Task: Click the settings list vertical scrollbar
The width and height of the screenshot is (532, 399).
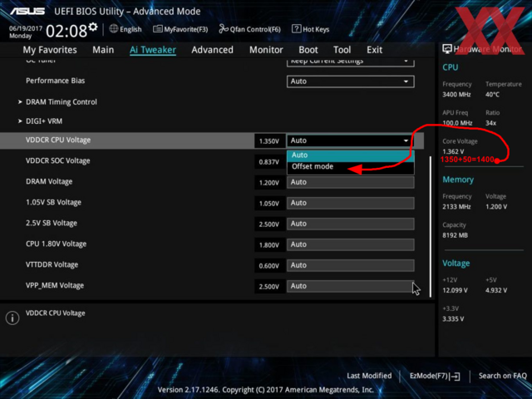Action: pyautogui.click(x=431, y=226)
